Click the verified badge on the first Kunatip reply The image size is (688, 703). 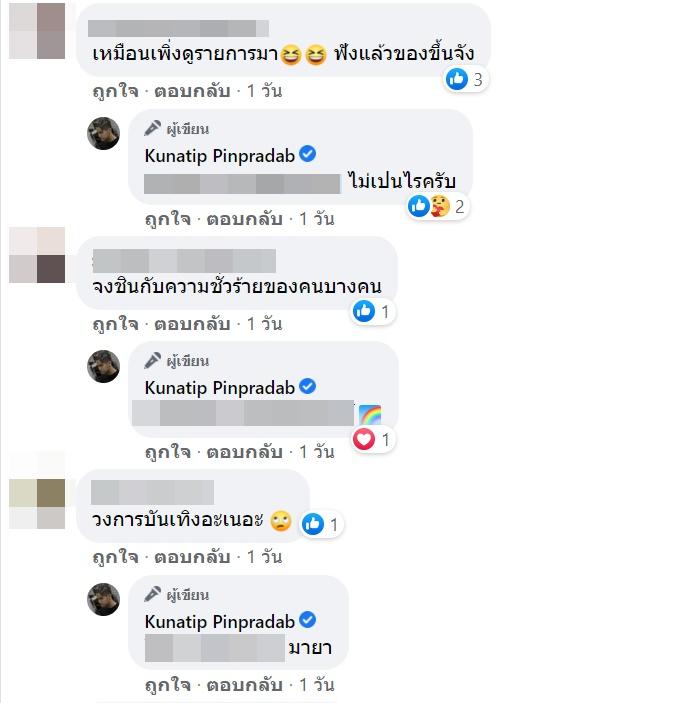coord(307,154)
